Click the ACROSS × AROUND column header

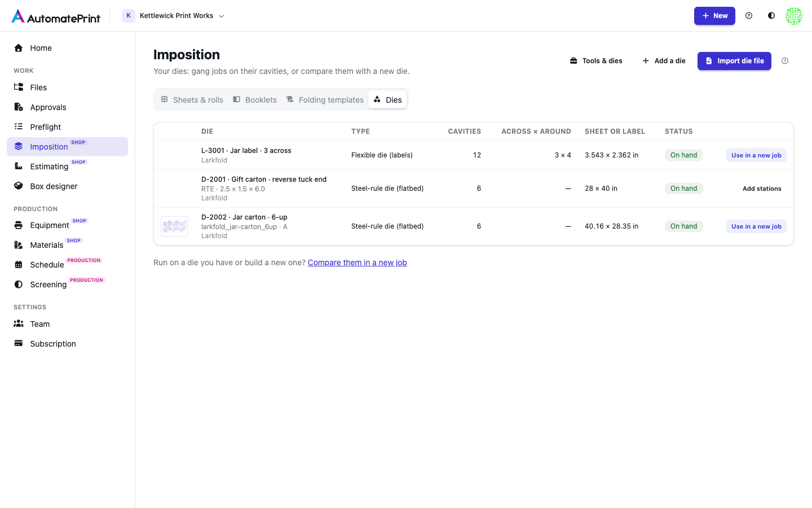pos(536,132)
